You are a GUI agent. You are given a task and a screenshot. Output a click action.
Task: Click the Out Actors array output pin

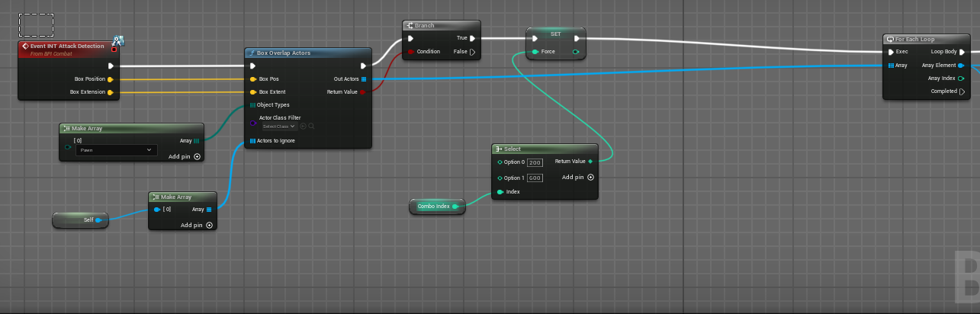point(364,79)
